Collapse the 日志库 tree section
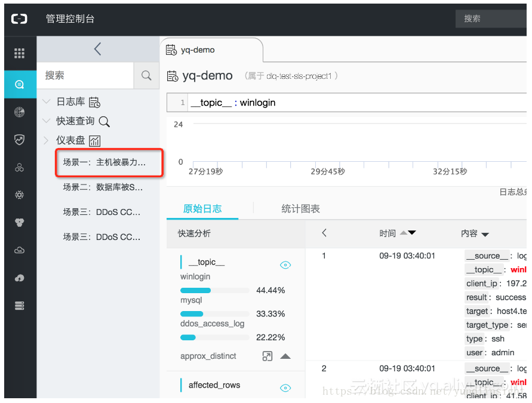Viewport: 532px width, 403px height. (x=47, y=101)
